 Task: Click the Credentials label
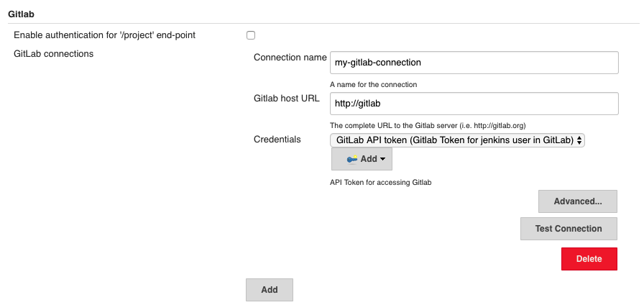277,140
